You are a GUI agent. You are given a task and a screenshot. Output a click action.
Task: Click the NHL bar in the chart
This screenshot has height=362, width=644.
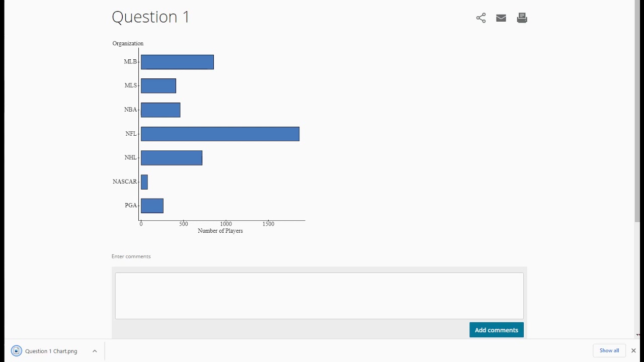point(172,158)
